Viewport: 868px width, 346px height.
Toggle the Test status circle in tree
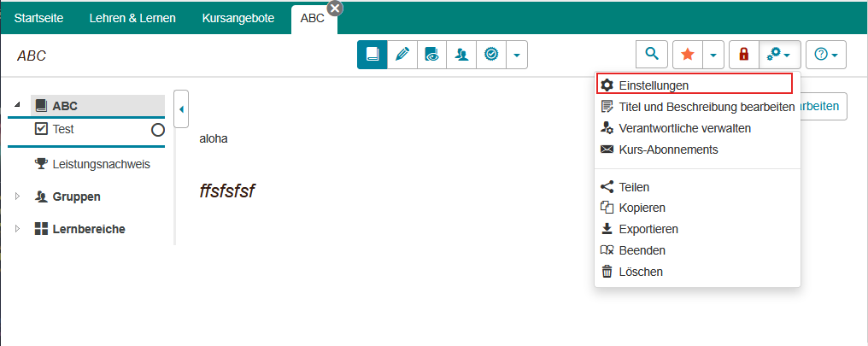(157, 130)
